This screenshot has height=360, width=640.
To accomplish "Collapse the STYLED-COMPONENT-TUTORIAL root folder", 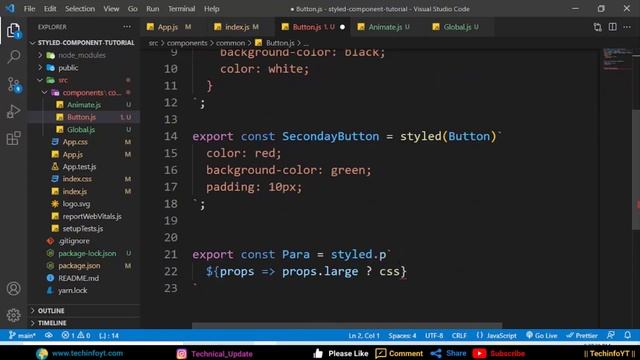I will coord(83,42).
